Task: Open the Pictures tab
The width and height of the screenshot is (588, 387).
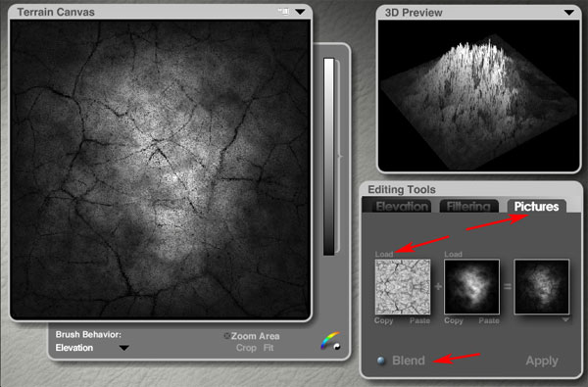Action: pos(536,207)
